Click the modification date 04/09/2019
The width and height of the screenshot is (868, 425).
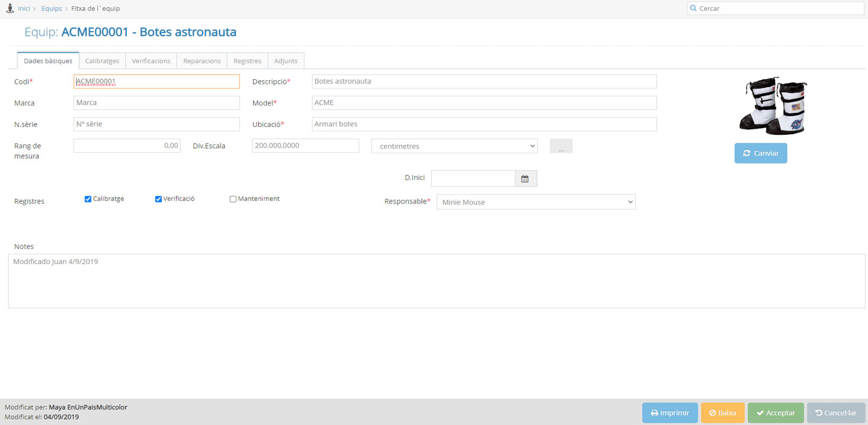(61, 417)
